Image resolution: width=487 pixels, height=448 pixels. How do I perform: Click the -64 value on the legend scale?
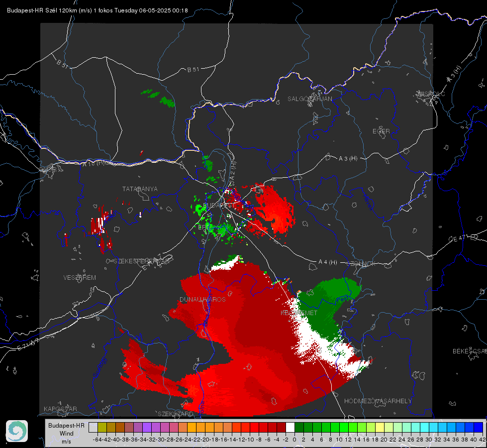coord(97,440)
